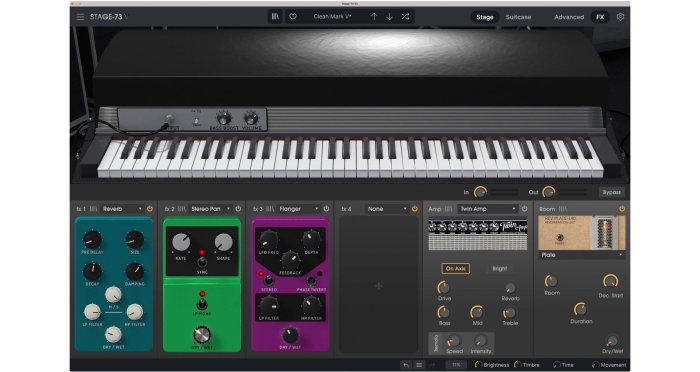700x372 pixels.
Task: Click the plus icon in fx 4 slot
Action: click(379, 286)
